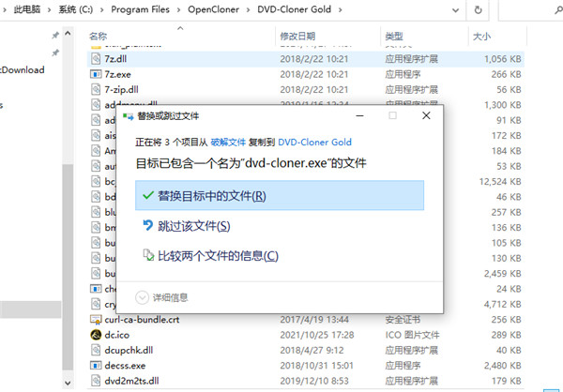Open the 破解文件 source folder link
Image resolution: width=563 pixels, height=392 pixels.
pyautogui.click(x=228, y=143)
